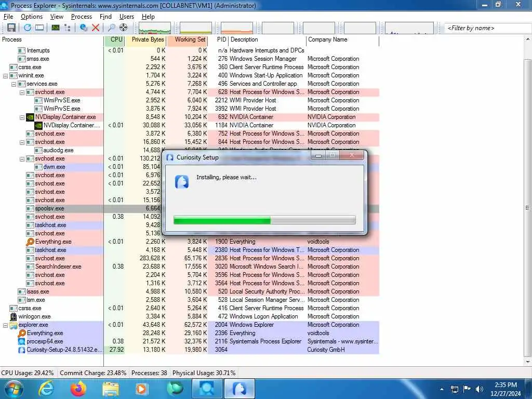Viewport: 532px width, 399px height.
Task: Select the lsass.exe process row
Action: coord(189,291)
